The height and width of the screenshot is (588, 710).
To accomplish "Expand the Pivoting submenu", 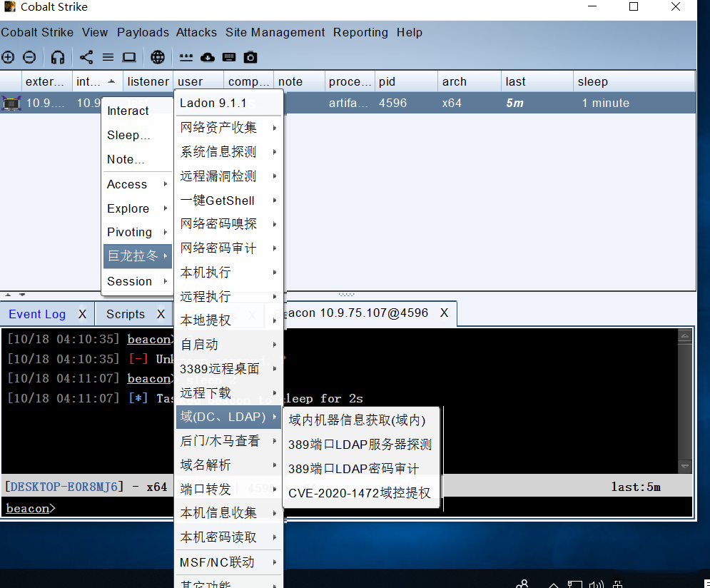I will (137, 232).
